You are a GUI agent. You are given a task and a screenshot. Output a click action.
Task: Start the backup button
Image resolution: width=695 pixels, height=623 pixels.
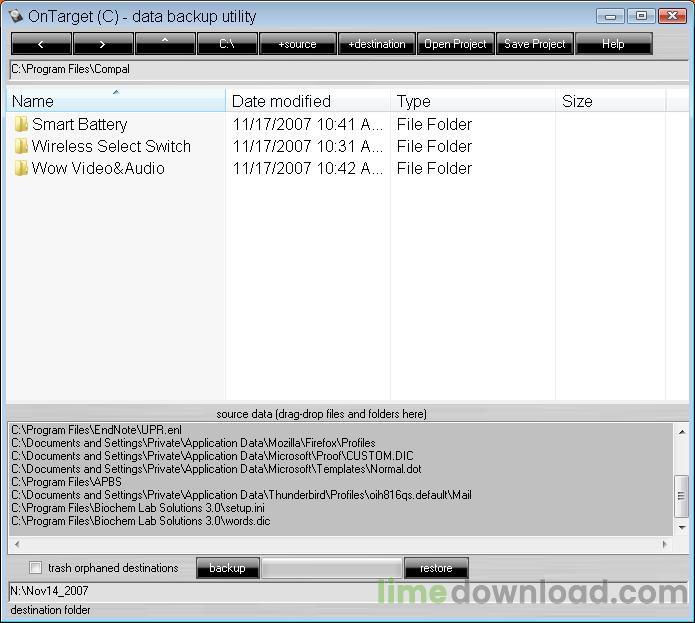[227, 568]
